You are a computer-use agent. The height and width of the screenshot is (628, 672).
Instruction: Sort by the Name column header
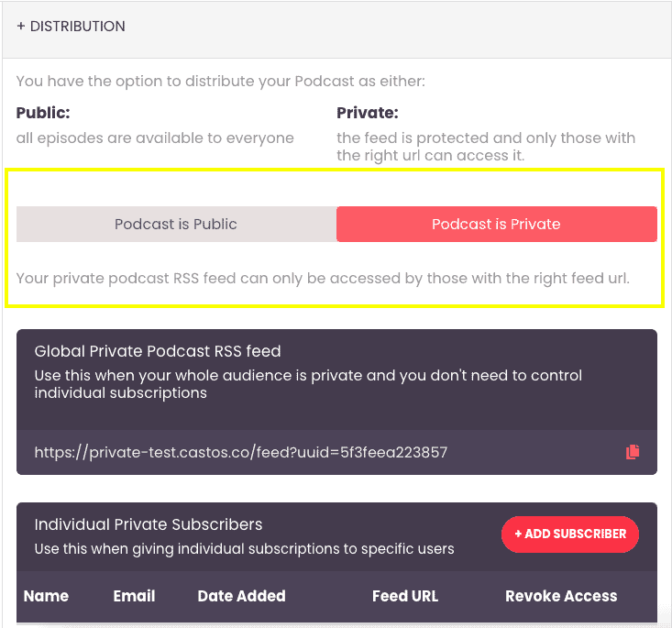[x=46, y=596]
